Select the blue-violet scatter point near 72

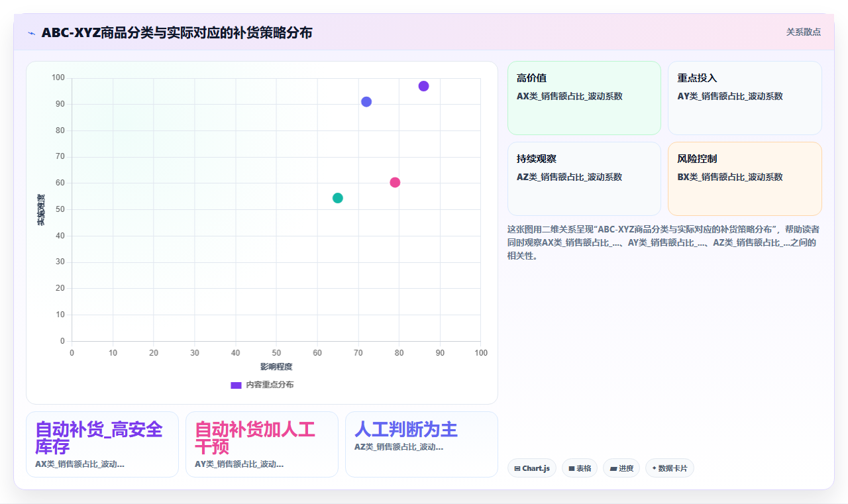pyautogui.click(x=366, y=102)
